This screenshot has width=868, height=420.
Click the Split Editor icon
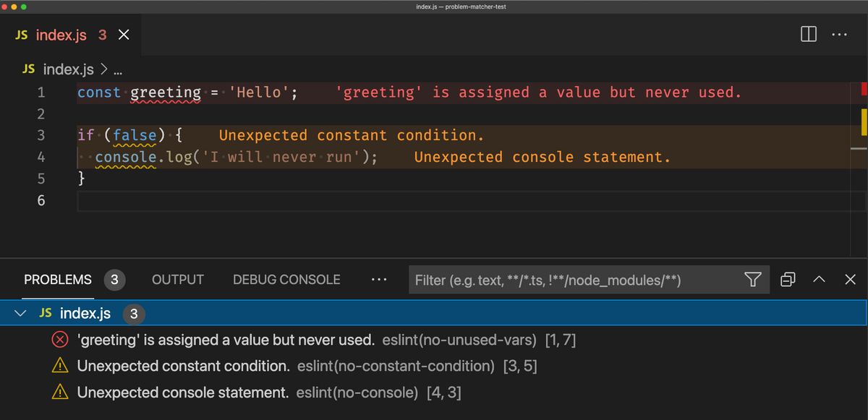809,35
